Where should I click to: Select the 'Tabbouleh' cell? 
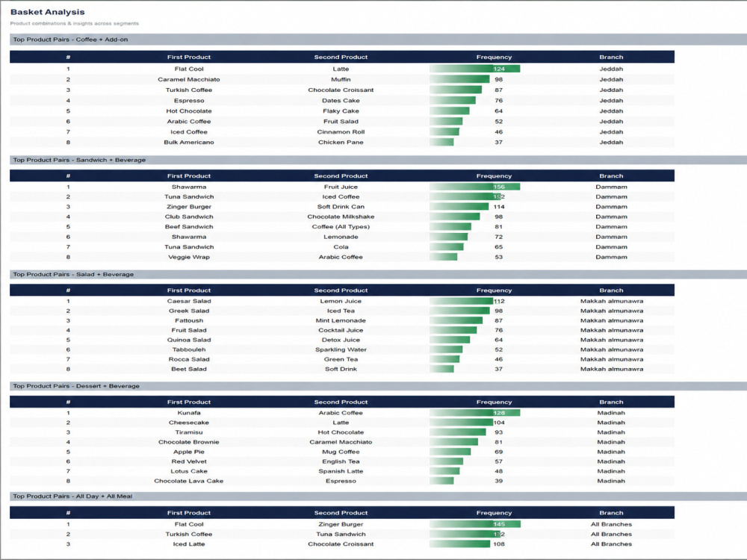(x=189, y=350)
